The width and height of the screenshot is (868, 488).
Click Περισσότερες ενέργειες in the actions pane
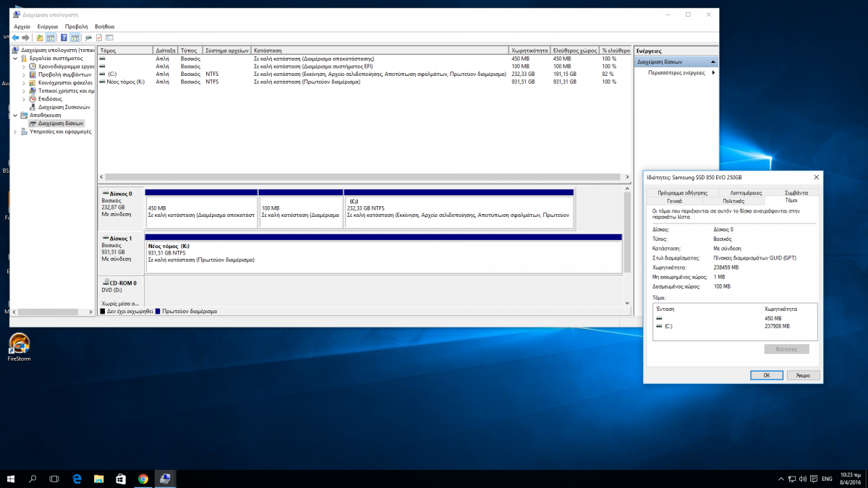tap(676, 72)
